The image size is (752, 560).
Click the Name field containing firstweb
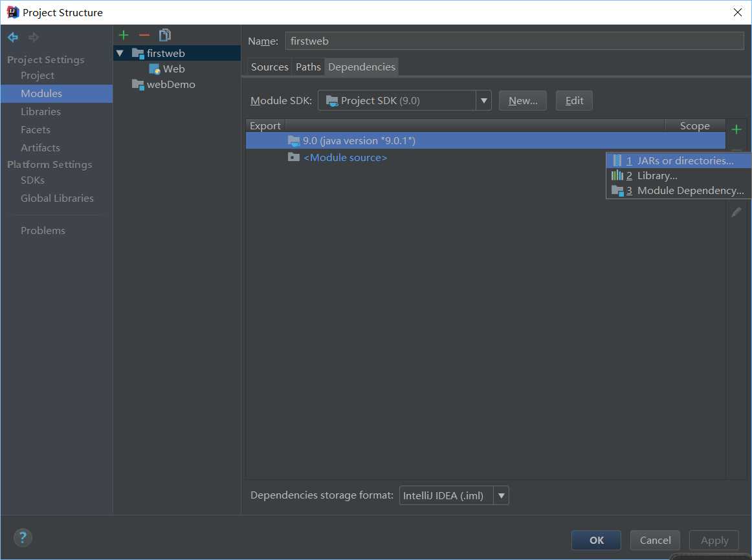point(514,41)
